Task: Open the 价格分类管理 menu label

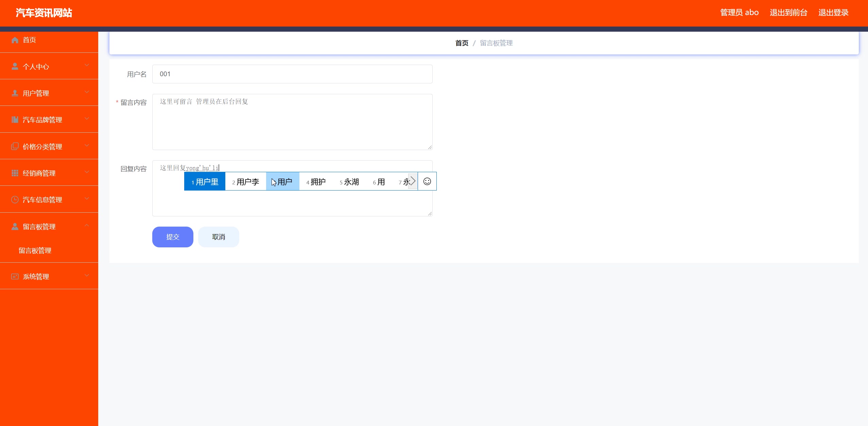Action: click(x=42, y=147)
